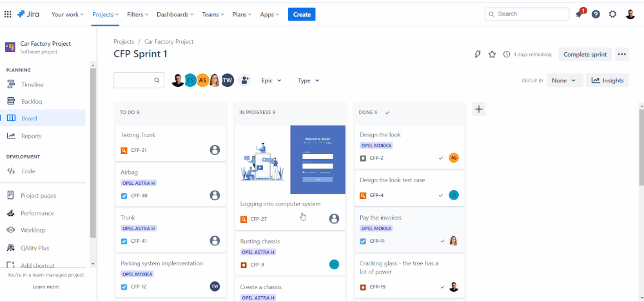Click the blue Create button
The width and height of the screenshot is (644, 302).
click(302, 14)
